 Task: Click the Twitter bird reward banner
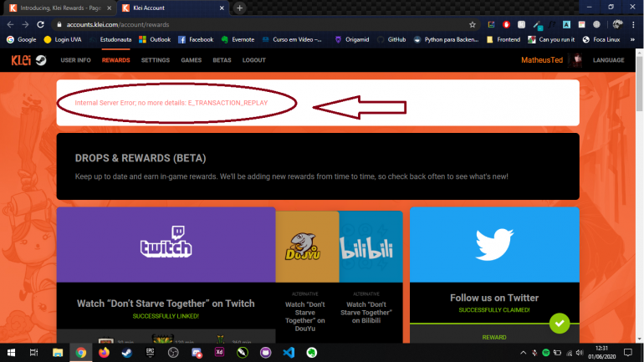494,244
